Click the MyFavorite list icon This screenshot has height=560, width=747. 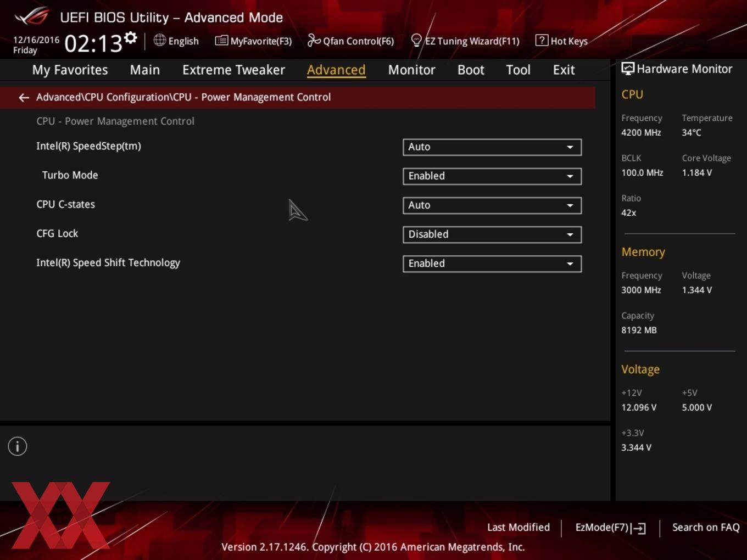[x=221, y=41]
